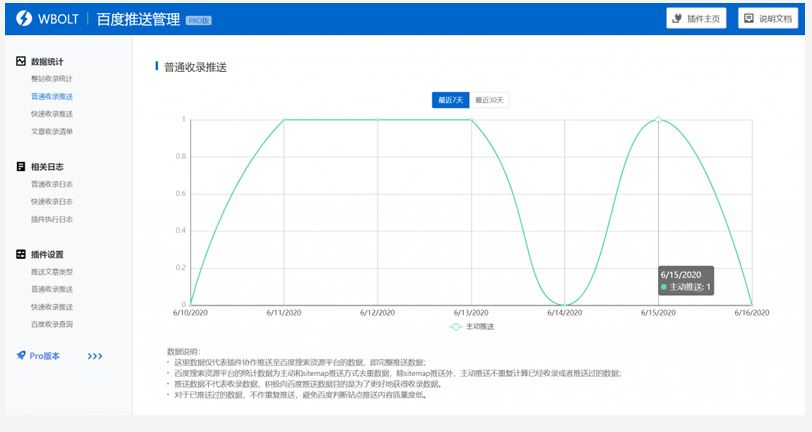Screen dimensions: 812x432
Task: Open 文章收录清单 in the sidebar
Action: pos(51,131)
